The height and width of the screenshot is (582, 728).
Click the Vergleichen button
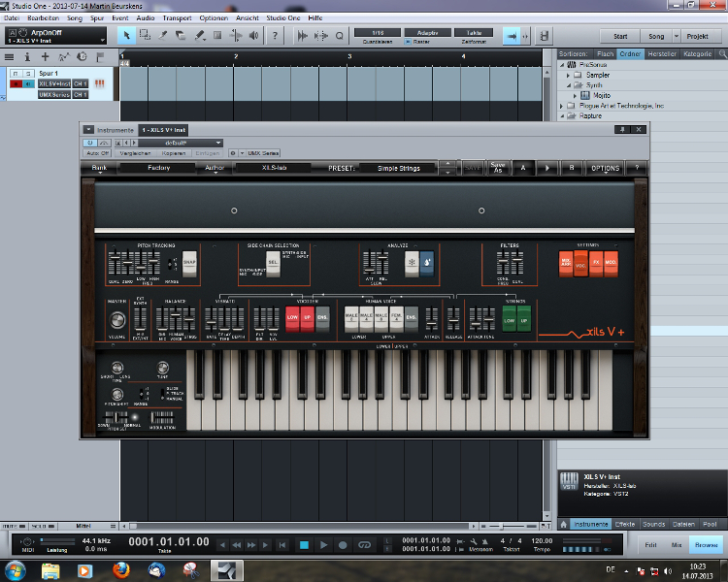pos(135,153)
